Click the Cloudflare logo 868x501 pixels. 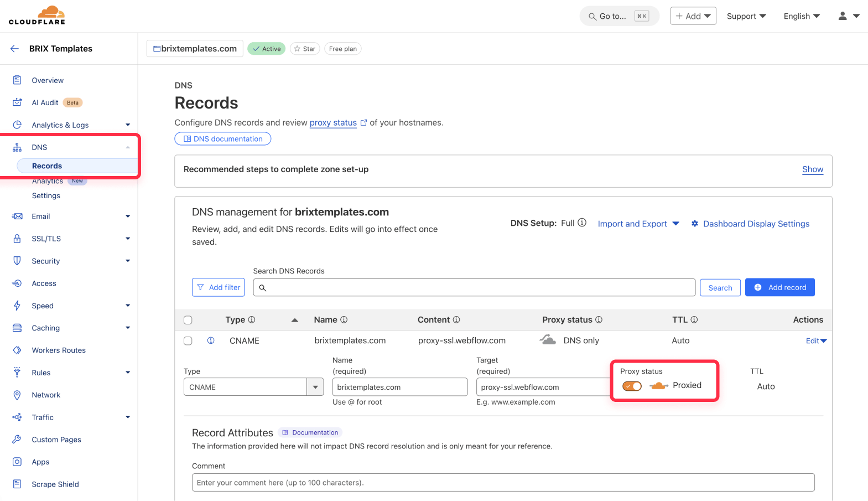[37, 16]
